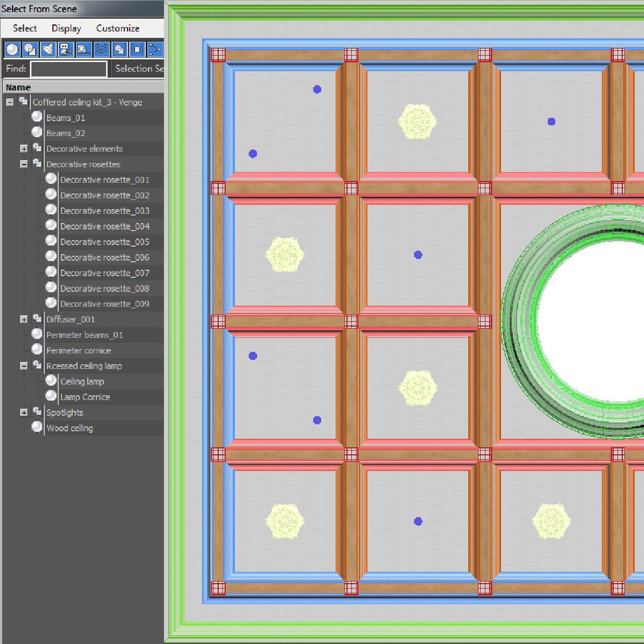Click the sphere icon beside Perimeter cornice
Screen dimensions: 644x644
[x=37, y=349]
